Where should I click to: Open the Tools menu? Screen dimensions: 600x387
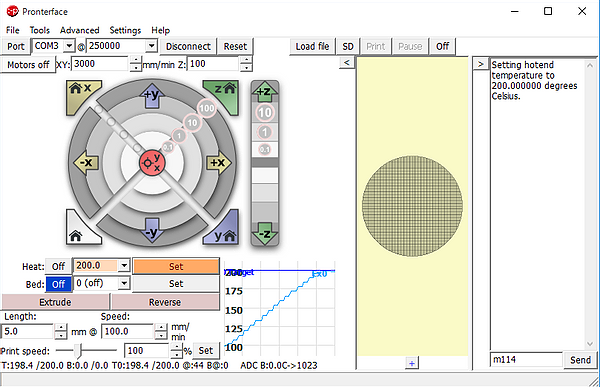pos(40,30)
